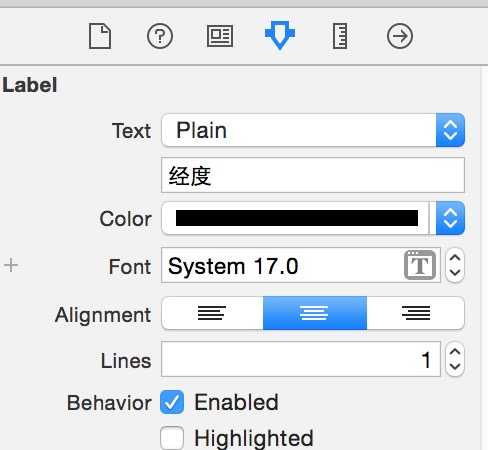
Task: Uncheck the Enabled behavior checkbox
Action: (172, 402)
